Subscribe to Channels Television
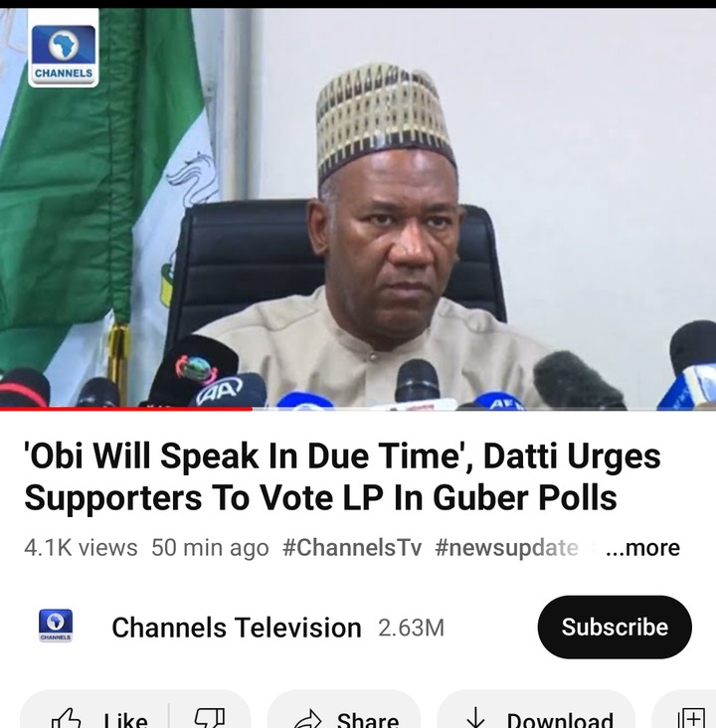The height and width of the screenshot is (728, 716). 615,627
